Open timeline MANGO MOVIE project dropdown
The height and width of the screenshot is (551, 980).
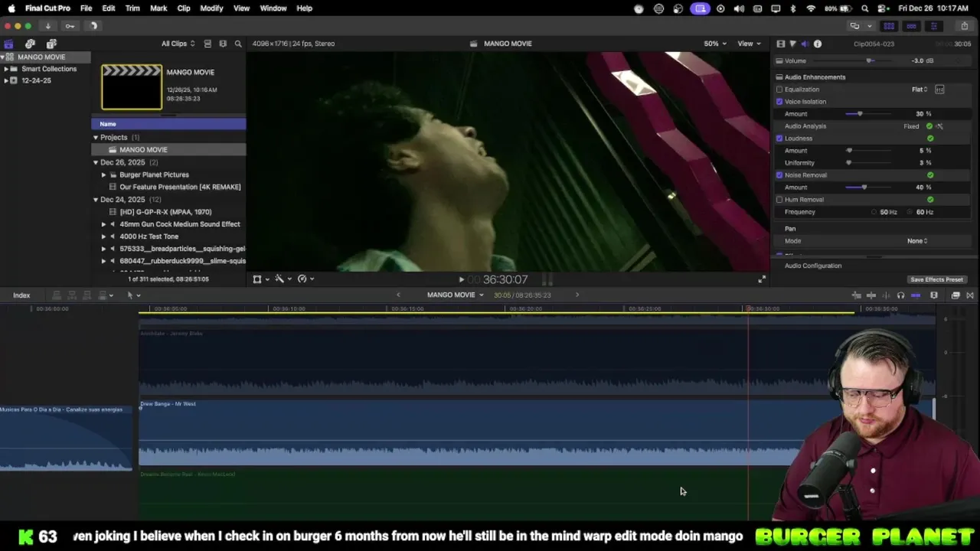tap(456, 295)
